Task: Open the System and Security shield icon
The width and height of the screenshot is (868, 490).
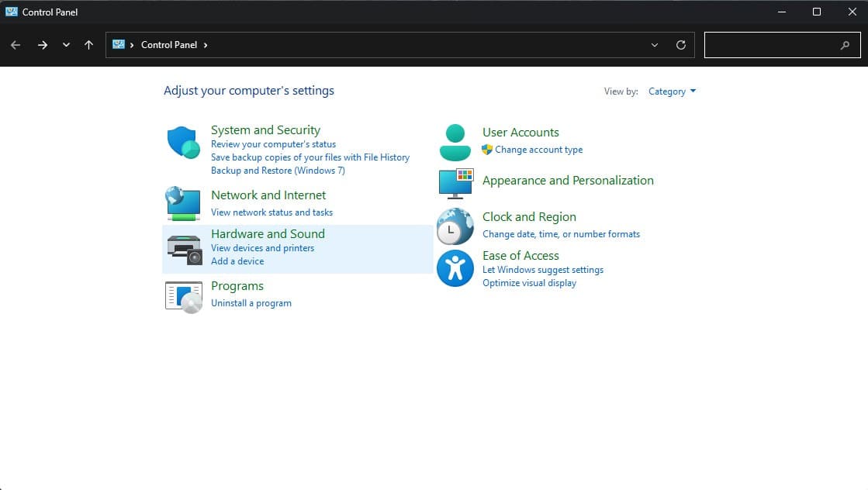Action: (183, 142)
